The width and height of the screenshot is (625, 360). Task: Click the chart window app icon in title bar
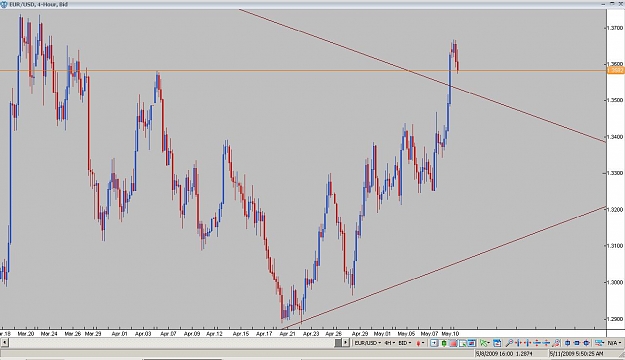point(4,4)
